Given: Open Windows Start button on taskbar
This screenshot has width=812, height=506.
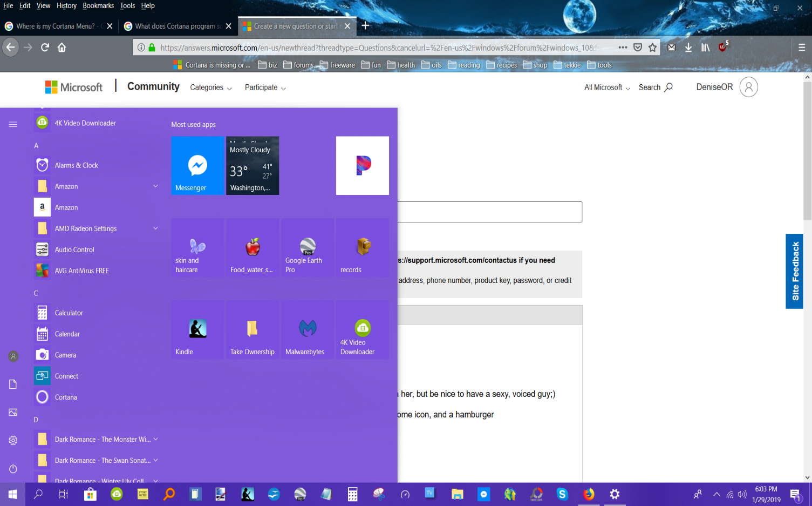Looking at the screenshot, I should (x=12, y=494).
